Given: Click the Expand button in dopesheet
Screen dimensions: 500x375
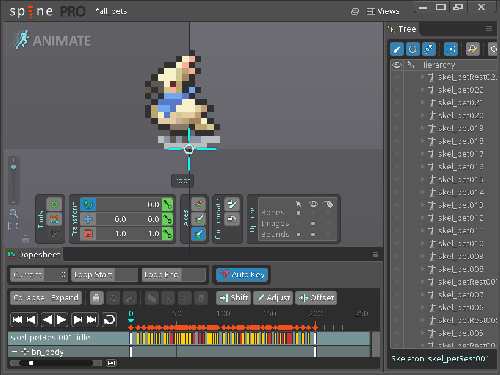Looking at the screenshot, I should coord(65,298).
